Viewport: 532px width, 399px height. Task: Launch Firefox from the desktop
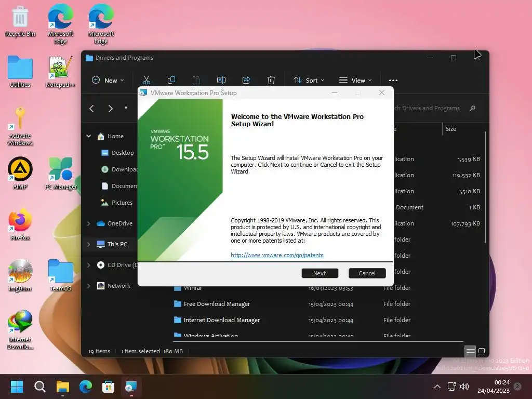pos(20,224)
